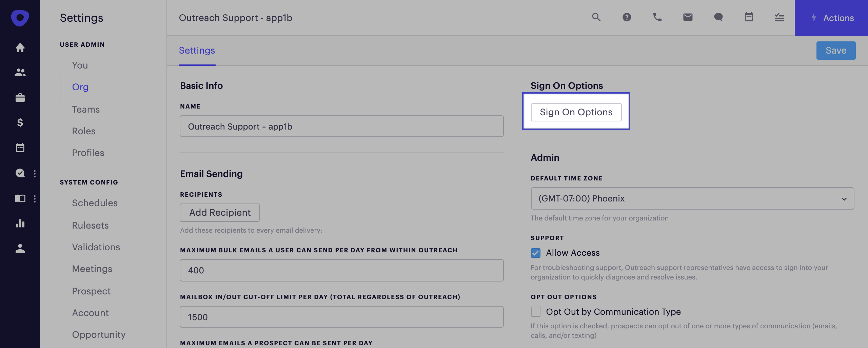Screen dimensions: 868x348
Task: Open Prospect under System Config
Action: (x=92, y=291)
